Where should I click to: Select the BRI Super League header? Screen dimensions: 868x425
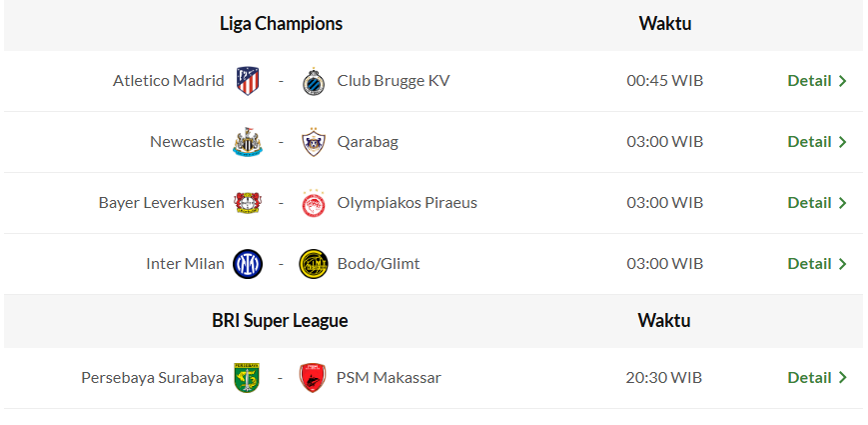pos(280,321)
